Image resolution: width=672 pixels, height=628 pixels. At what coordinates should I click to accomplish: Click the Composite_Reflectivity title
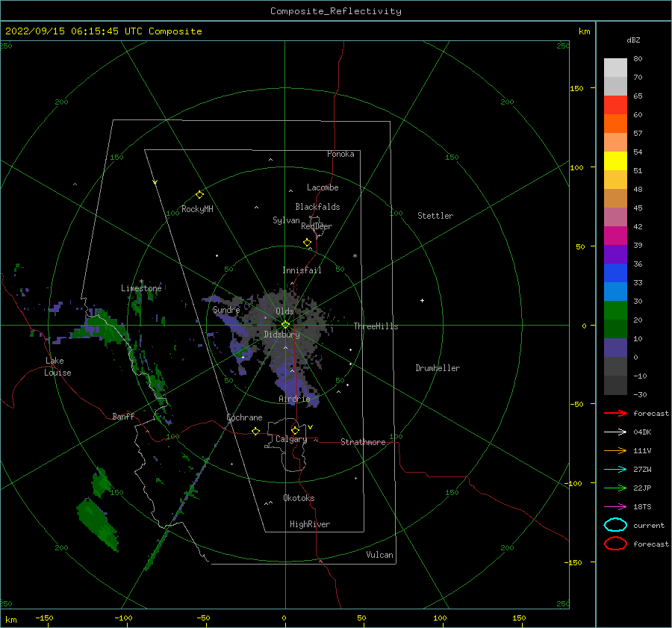tap(336, 11)
